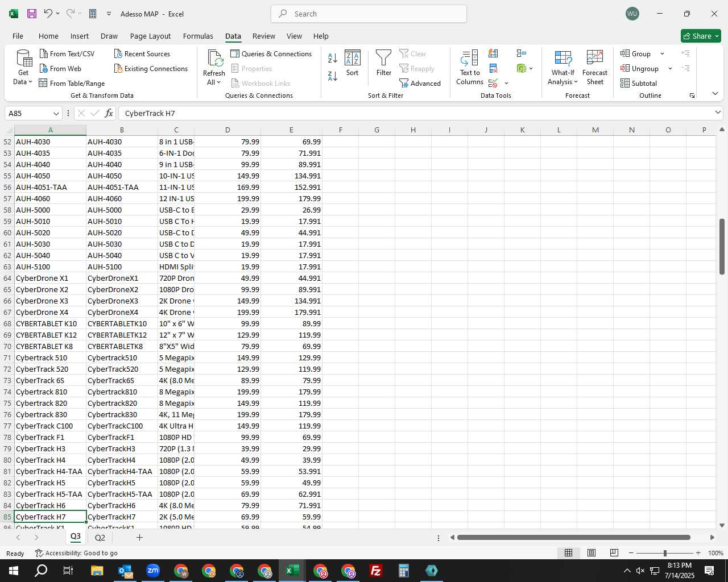Viewport: 728px width, 582px height.
Task: Load data From Table/Range
Action: click(x=72, y=83)
